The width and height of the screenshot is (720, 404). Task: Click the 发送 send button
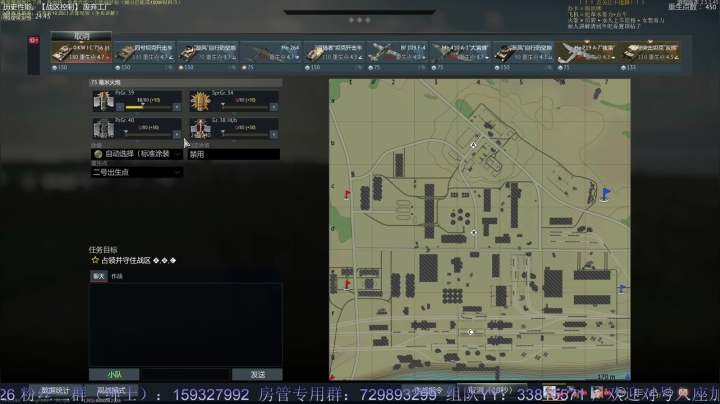click(258, 375)
